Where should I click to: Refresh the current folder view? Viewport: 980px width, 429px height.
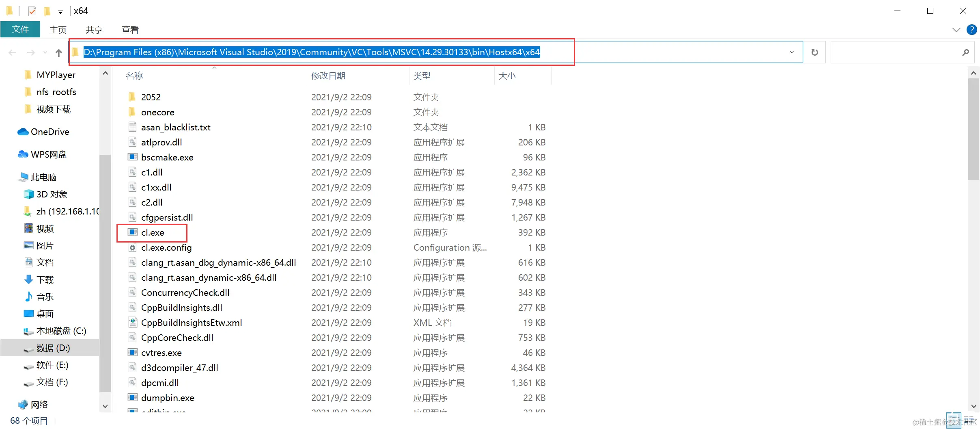coord(814,52)
